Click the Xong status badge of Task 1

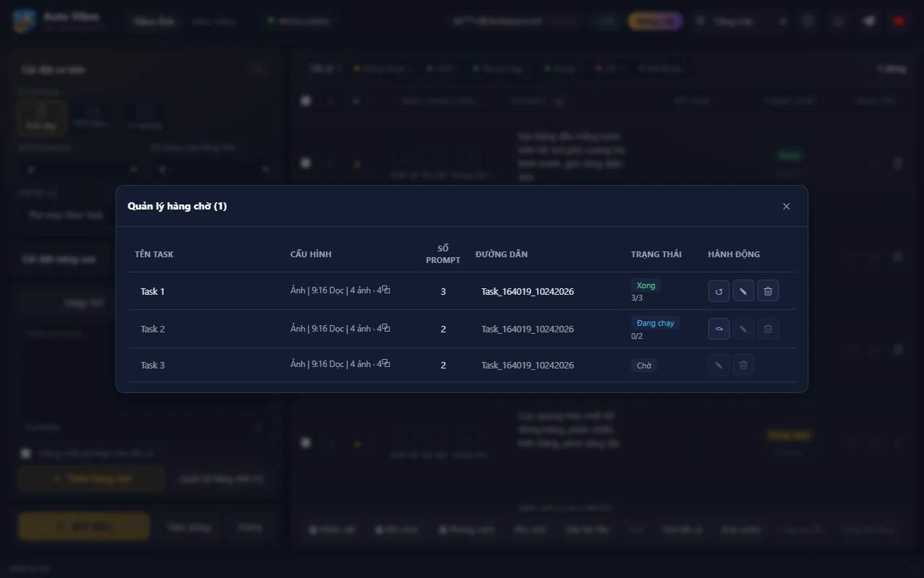[x=646, y=285]
